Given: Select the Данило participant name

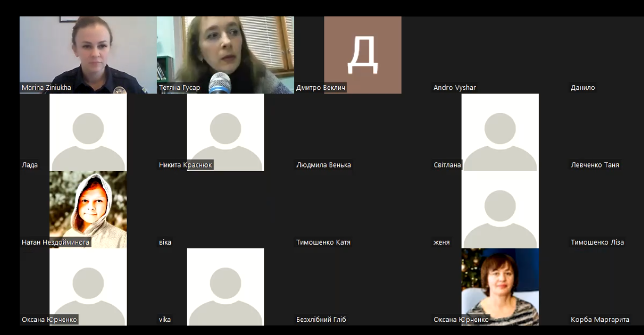Looking at the screenshot, I should tap(583, 88).
